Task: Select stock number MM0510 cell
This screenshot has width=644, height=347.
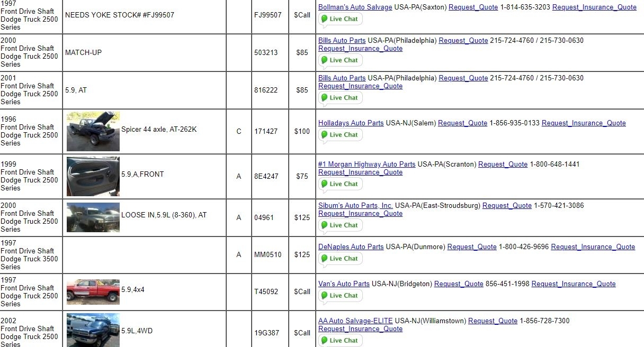Action: point(270,255)
